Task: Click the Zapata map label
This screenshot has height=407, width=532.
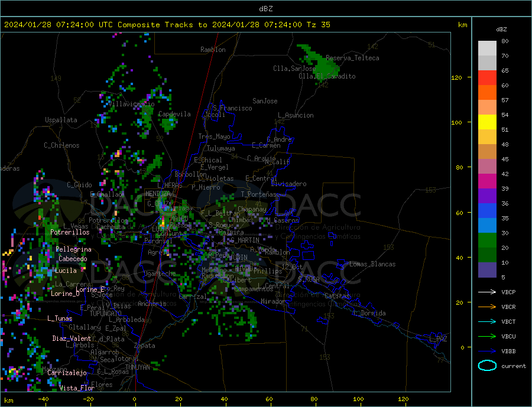Action: (145, 346)
